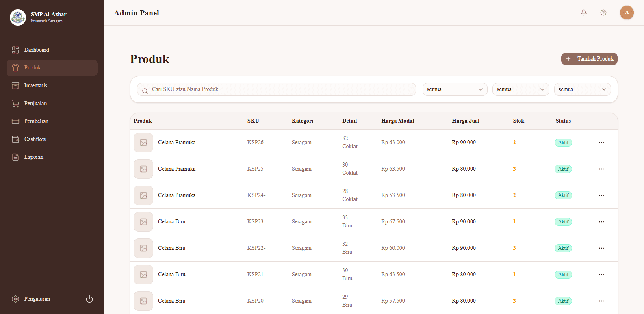The height and width of the screenshot is (314, 644).
Task: Open three-dot menu for SKU KSP22- row
Action: (601, 248)
